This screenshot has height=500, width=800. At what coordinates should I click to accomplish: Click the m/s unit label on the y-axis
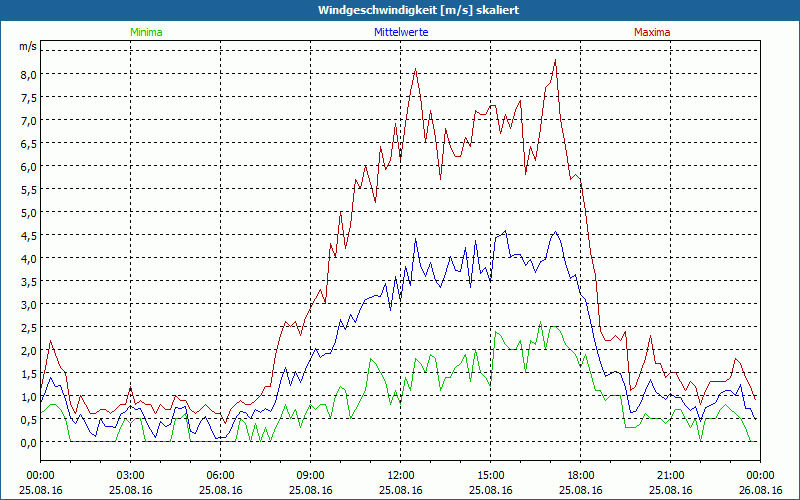(27, 46)
